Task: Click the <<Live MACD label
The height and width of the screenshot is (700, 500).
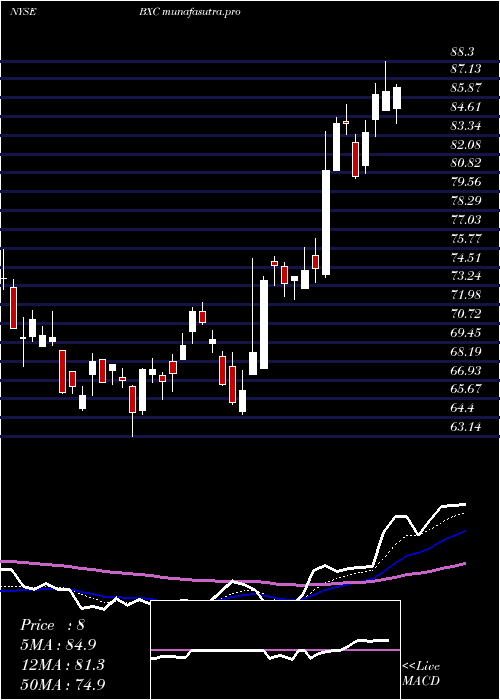Action: tap(421, 673)
